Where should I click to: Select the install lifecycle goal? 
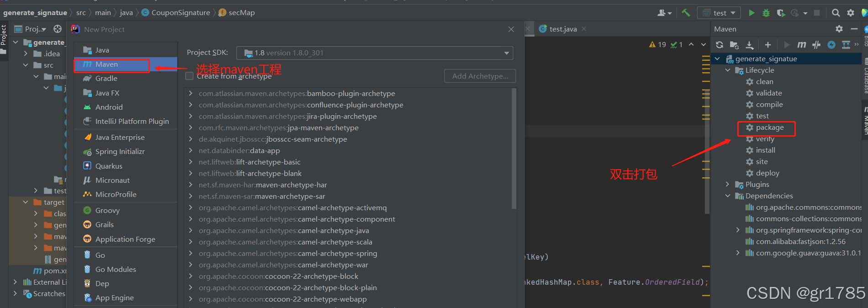point(765,150)
